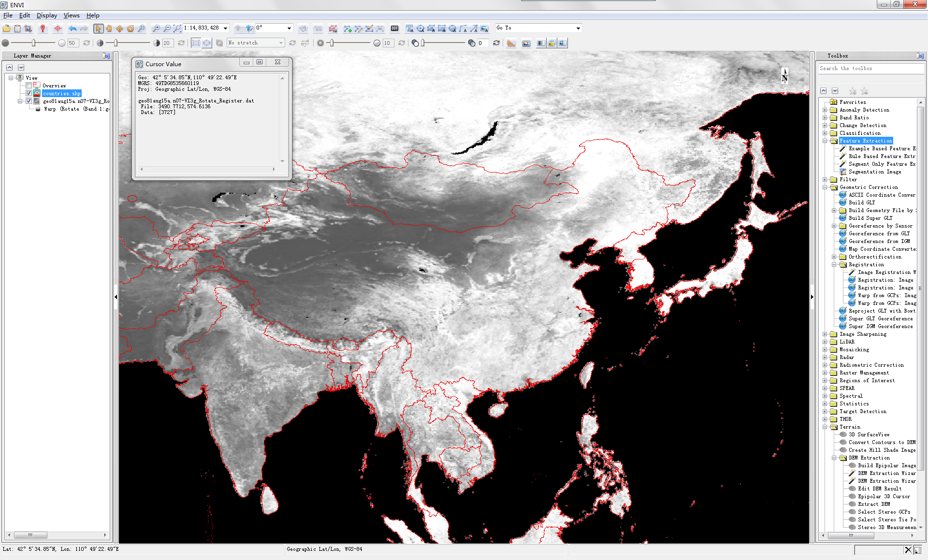Screen dimensions: 928x560
Task: Open the ROI tool
Action: (x=333, y=29)
